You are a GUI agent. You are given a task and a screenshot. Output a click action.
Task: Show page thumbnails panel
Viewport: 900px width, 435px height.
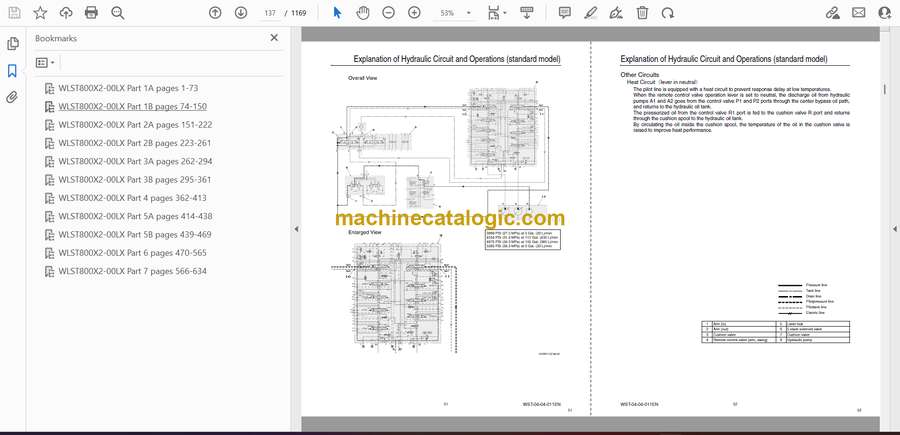(13, 44)
